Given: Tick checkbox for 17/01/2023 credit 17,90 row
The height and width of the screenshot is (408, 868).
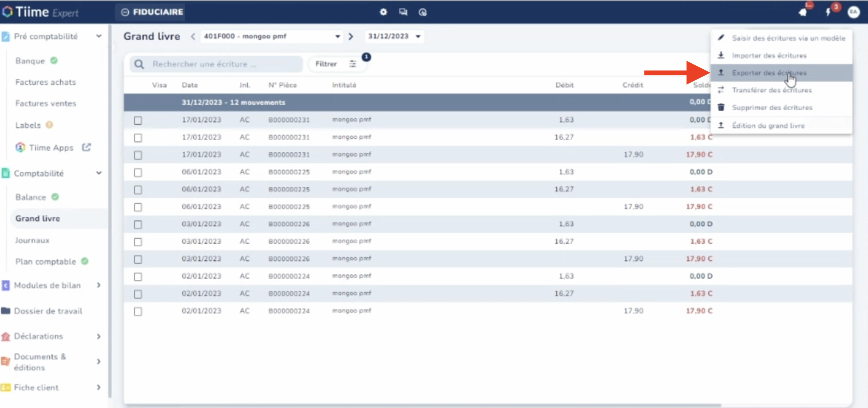Looking at the screenshot, I should point(138,155).
